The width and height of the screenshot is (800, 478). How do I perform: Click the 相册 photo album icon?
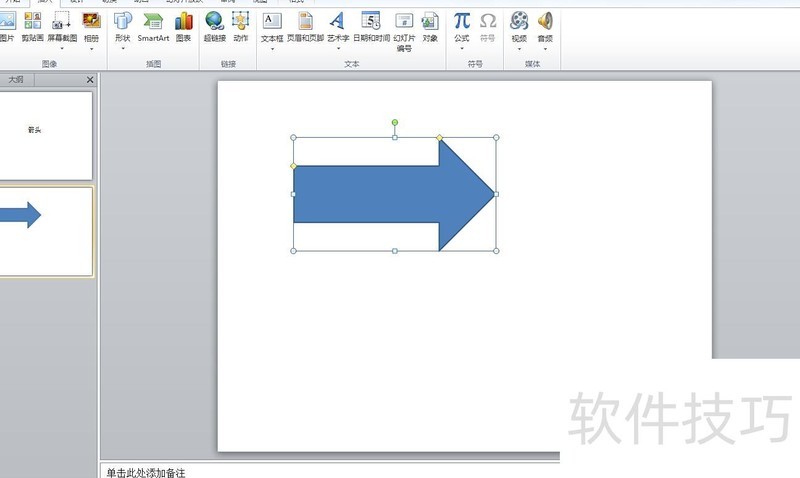[91, 21]
